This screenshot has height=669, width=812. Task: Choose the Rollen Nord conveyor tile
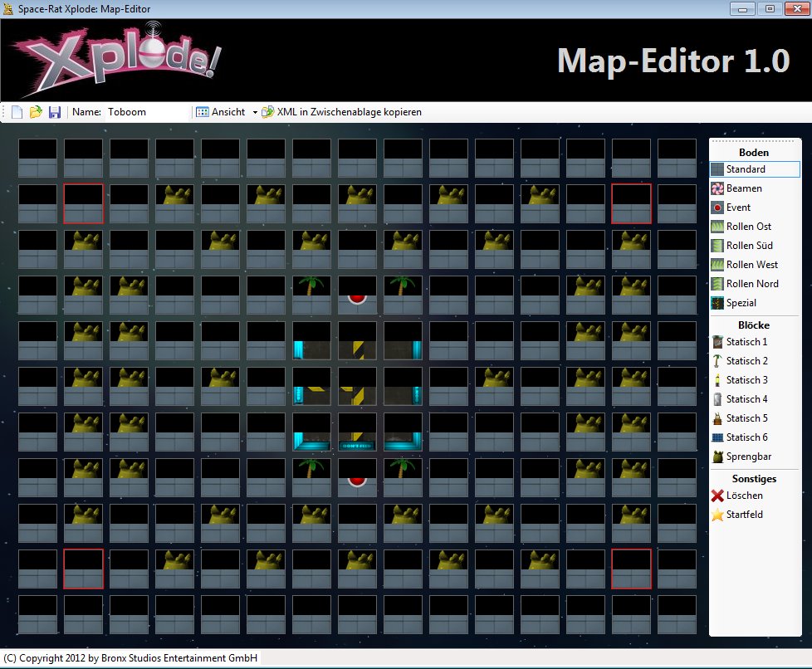coord(751,284)
